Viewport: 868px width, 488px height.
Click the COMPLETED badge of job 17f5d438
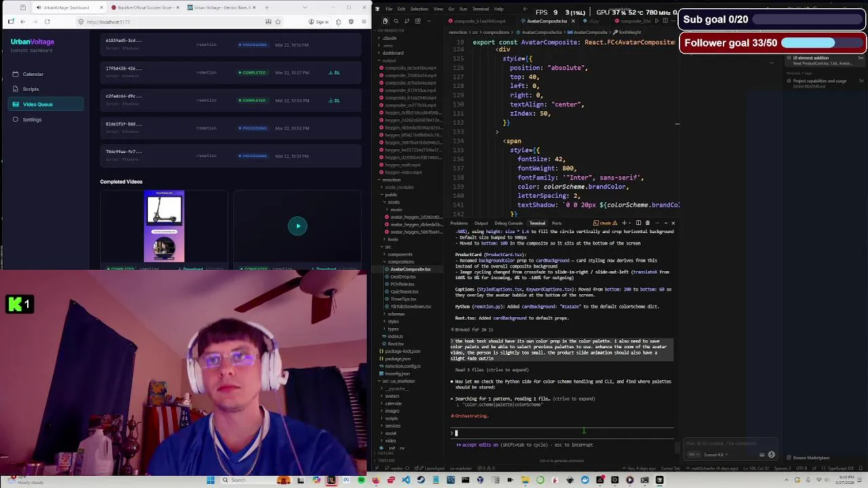tap(252, 73)
